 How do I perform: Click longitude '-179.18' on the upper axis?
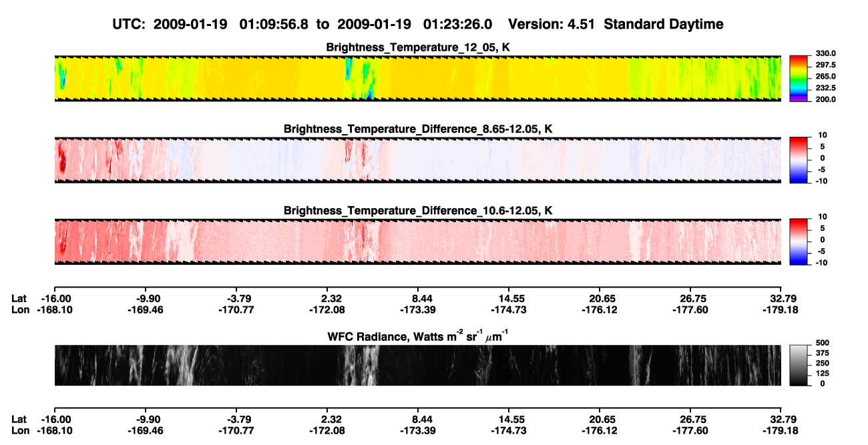(781, 310)
